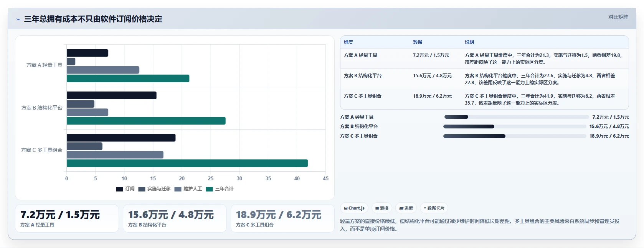Click the y-axis label 方案 C 多工具组合

42,150
